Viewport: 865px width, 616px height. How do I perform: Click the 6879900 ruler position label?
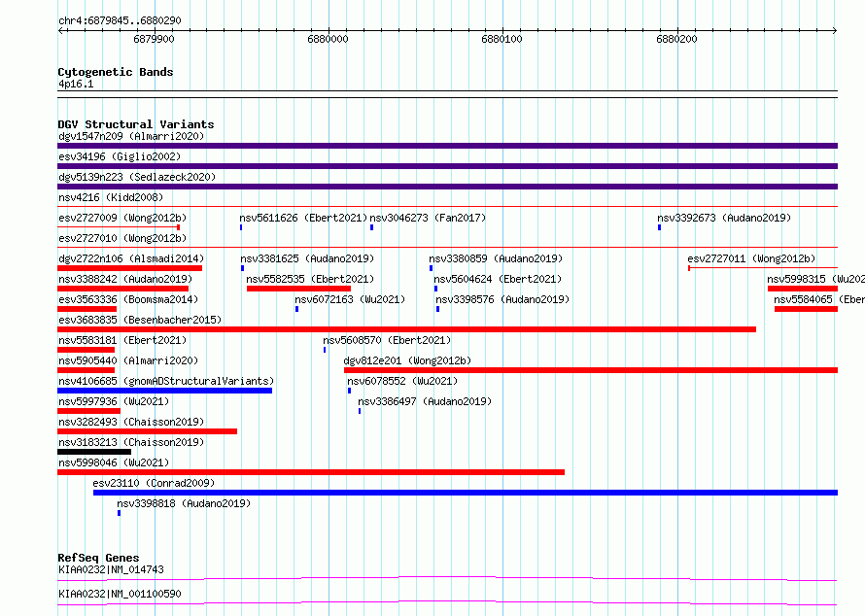[x=154, y=39]
